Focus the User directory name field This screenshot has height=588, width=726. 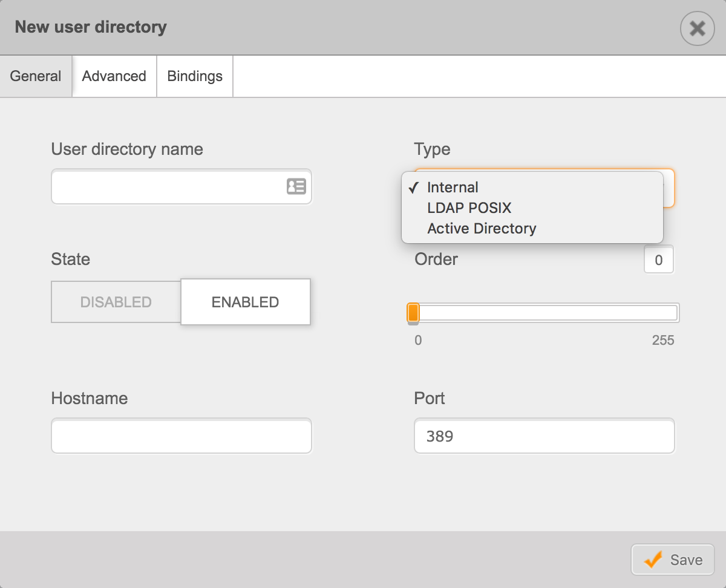click(x=166, y=187)
